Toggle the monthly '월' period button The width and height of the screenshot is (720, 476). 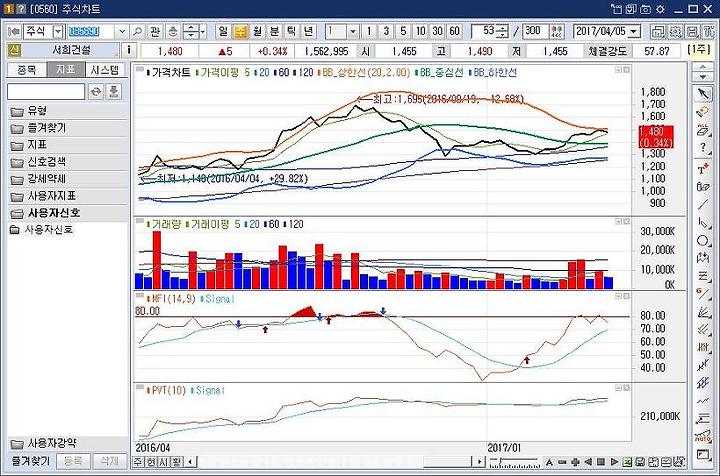point(257,31)
